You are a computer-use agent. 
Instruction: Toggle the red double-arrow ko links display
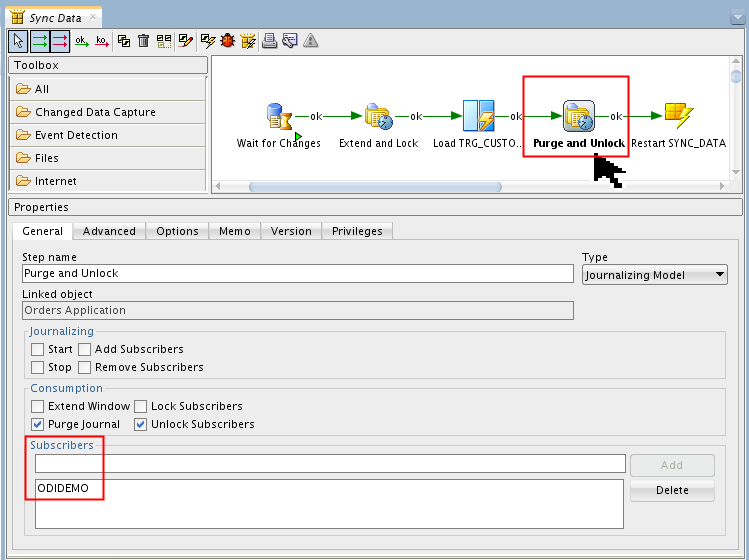tap(60, 41)
